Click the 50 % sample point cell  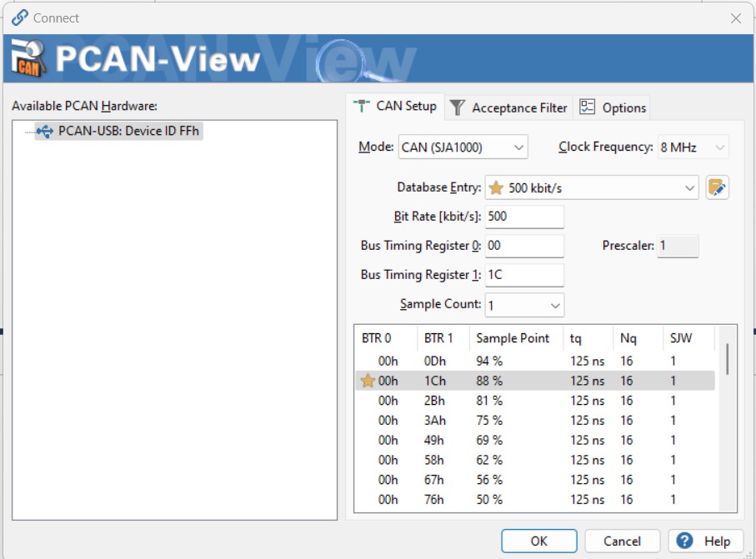(489, 499)
